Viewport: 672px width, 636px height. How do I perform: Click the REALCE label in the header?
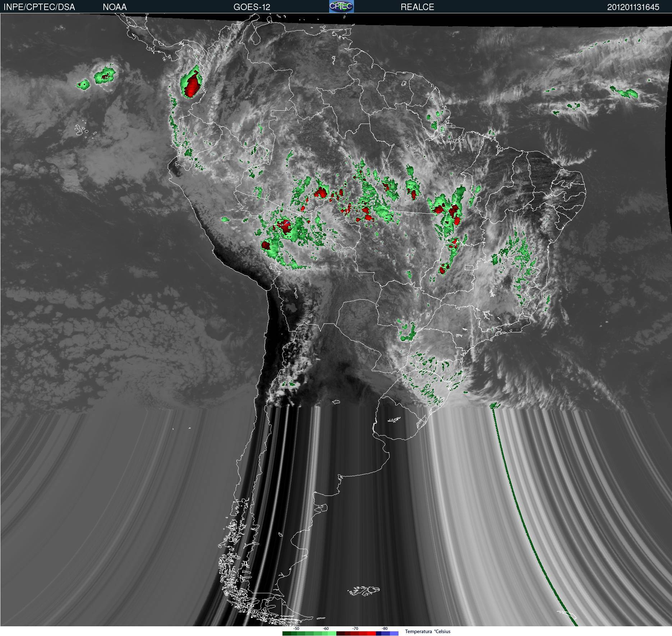(417, 7)
